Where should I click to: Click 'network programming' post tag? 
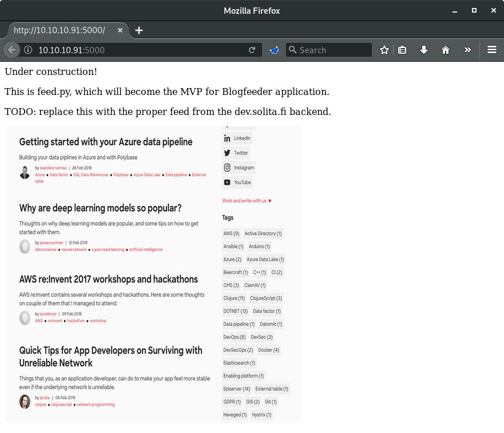(96, 404)
